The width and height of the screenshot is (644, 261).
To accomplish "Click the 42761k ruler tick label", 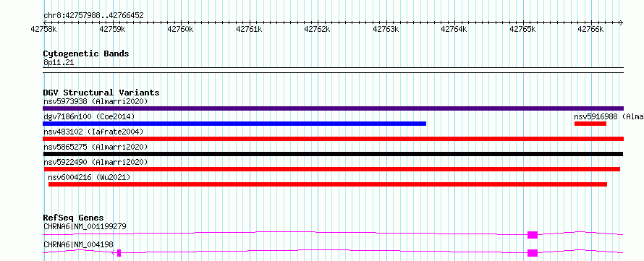I will coord(249,30).
